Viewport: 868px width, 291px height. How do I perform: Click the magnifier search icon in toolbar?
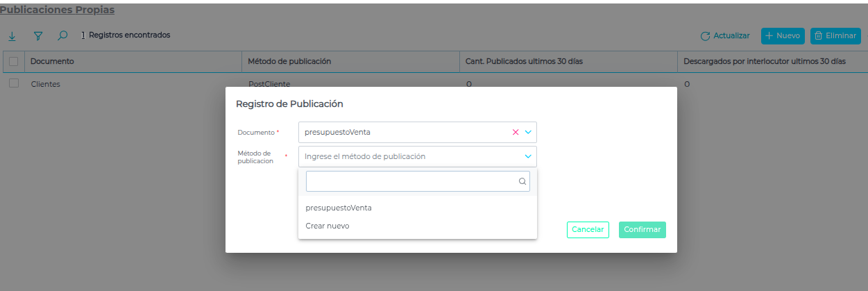[x=62, y=35]
